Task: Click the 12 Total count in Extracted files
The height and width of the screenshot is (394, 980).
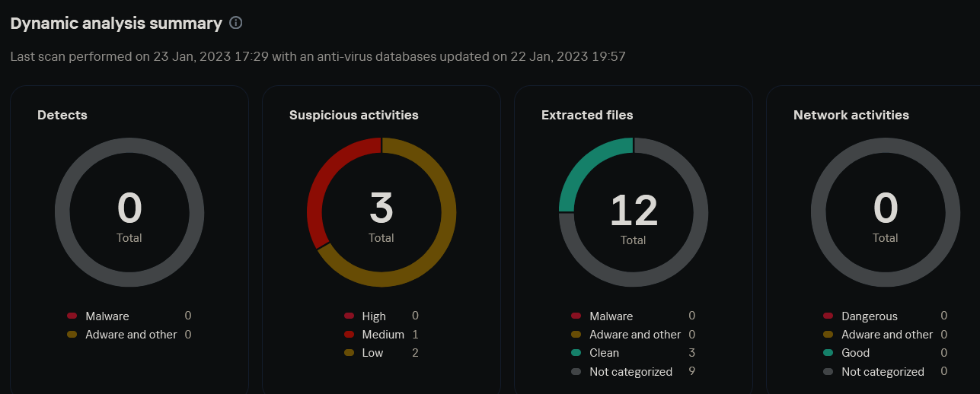Action: pyautogui.click(x=634, y=211)
